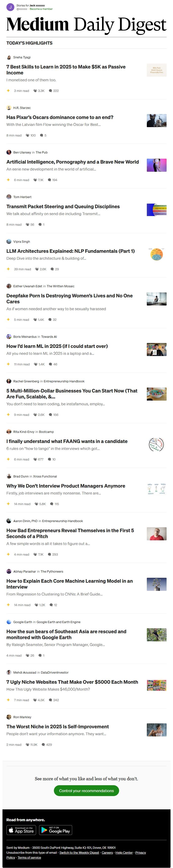Click comment icon on Self-Improvement niche story
This screenshot has width=173, height=868.
click(43, 745)
